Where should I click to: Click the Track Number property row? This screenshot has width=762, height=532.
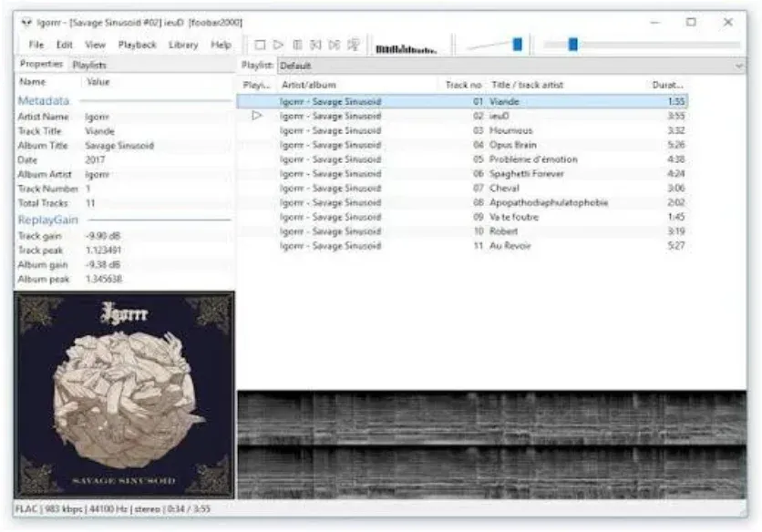124,189
